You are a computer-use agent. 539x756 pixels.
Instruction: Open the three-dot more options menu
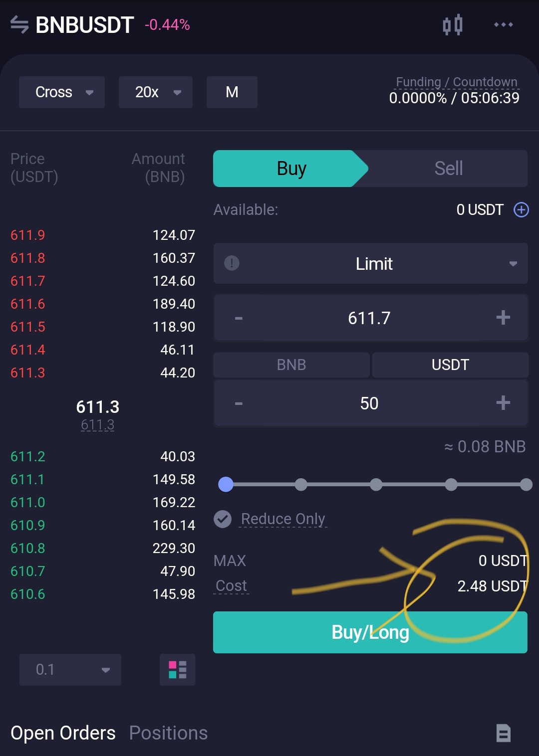[503, 25]
